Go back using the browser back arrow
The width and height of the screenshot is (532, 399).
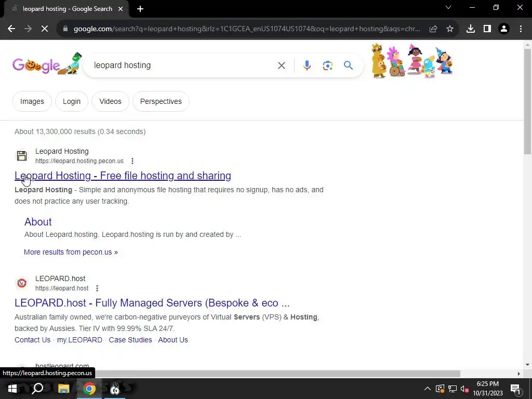(x=11, y=29)
